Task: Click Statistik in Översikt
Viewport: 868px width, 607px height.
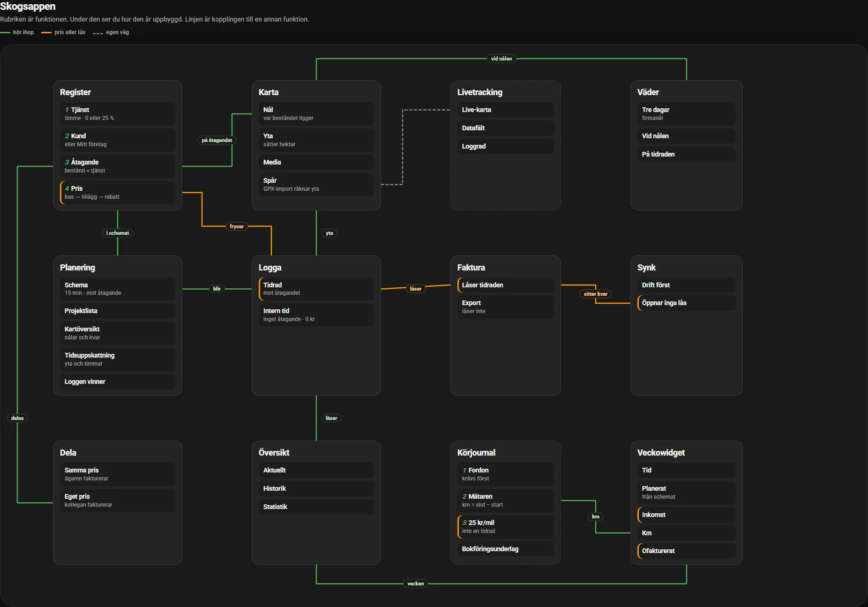Action: point(316,507)
